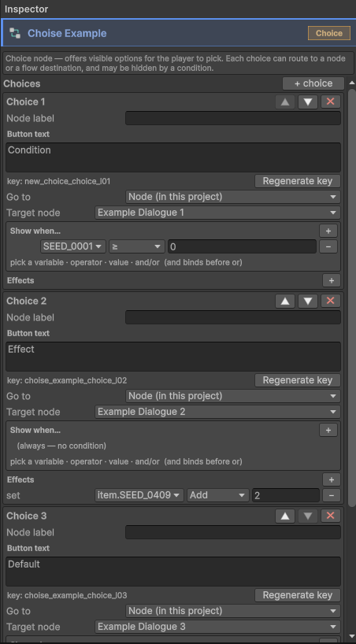Screen dimensions: 356x644
Task: Select the Inspector panel tab
Action: 26,9
